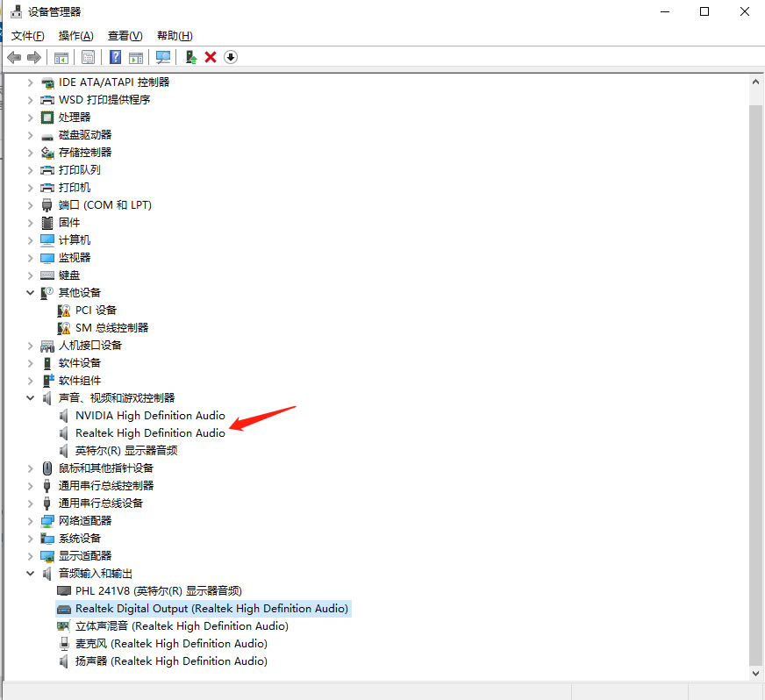Screen dimensions: 765x700
Task: Click the network adapter icon for 网络适配器
Action: coord(47,521)
